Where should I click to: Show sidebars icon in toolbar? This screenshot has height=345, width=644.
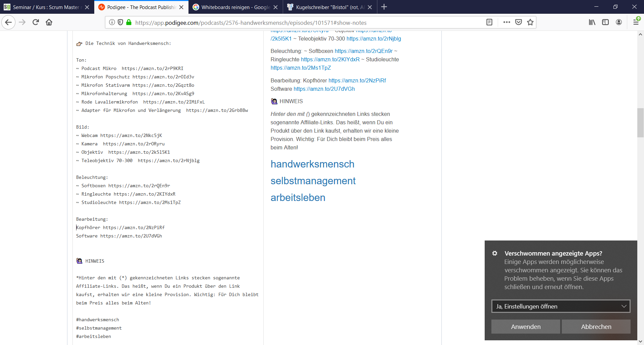tap(605, 22)
